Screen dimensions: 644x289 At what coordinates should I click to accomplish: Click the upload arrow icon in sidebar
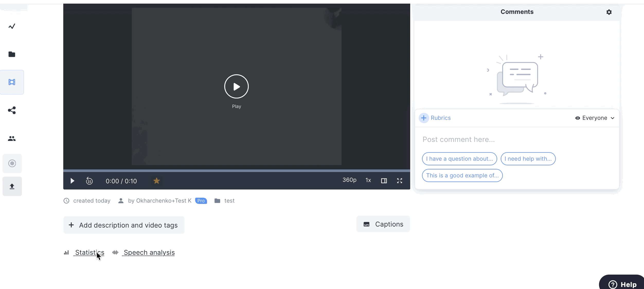pyautogui.click(x=12, y=186)
